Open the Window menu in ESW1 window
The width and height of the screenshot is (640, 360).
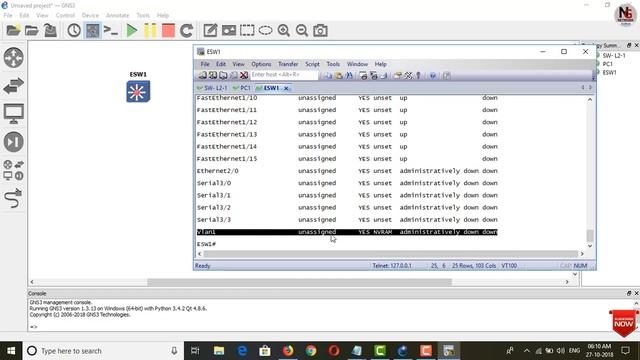click(x=357, y=64)
